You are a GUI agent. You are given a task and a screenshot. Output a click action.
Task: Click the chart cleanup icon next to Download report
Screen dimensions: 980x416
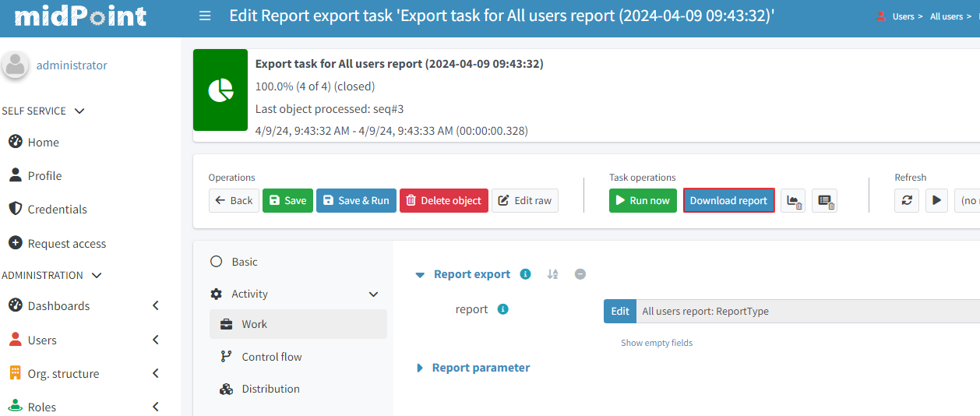pos(793,201)
